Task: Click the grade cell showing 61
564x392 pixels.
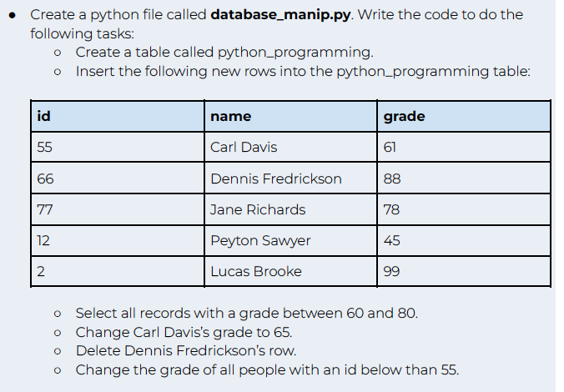Action: pos(464,147)
